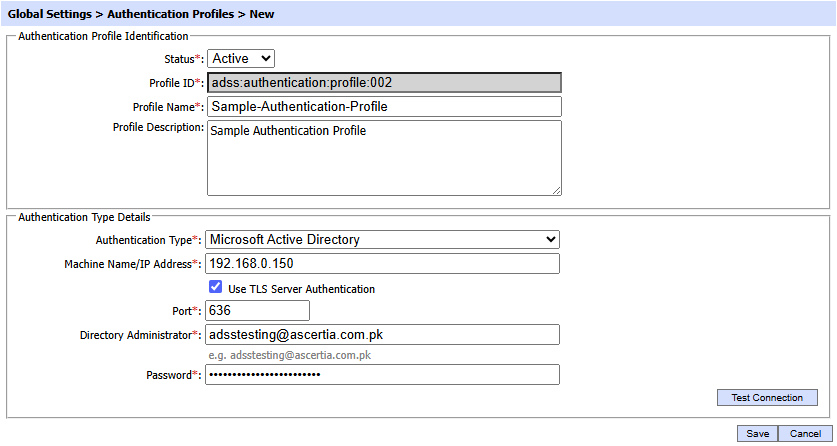Expand the Authentication Type dropdown
Viewport: 837px width, 446px height.
pyautogui.click(x=382, y=240)
